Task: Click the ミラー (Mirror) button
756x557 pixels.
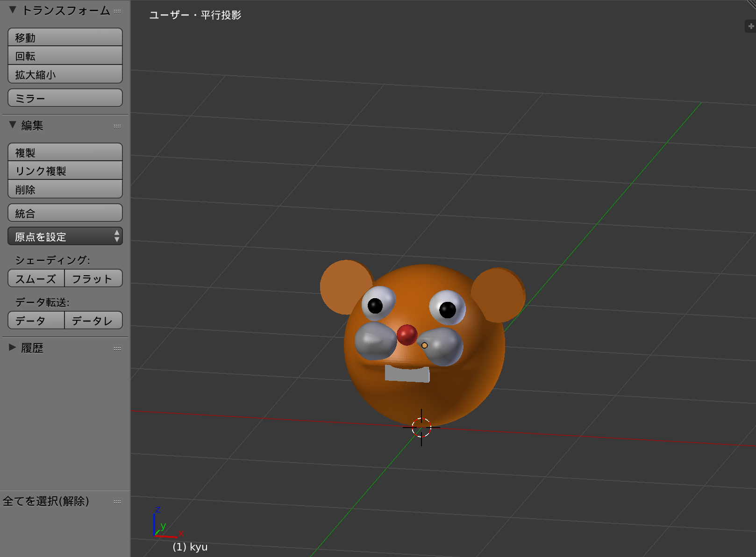Action: point(65,98)
